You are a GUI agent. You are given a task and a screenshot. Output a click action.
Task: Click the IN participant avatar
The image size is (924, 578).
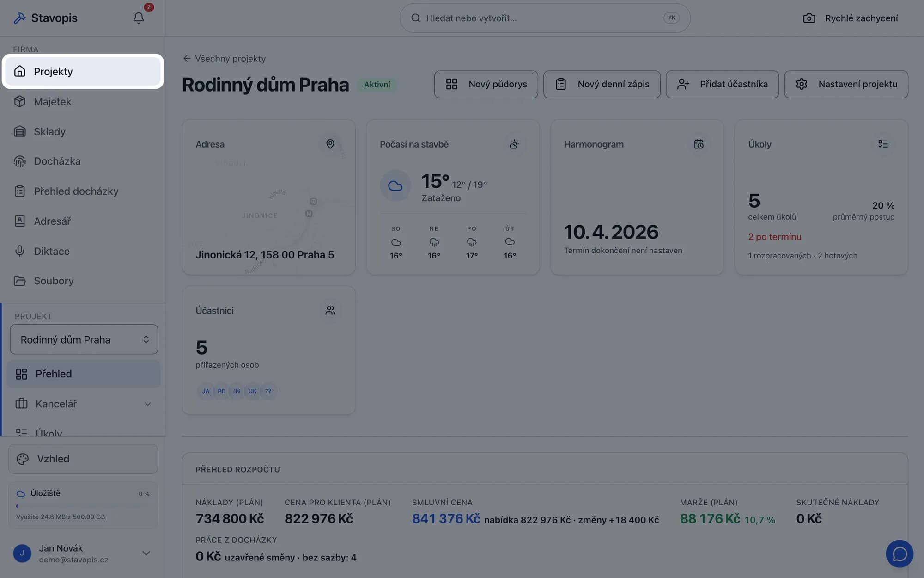tap(237, 391)
